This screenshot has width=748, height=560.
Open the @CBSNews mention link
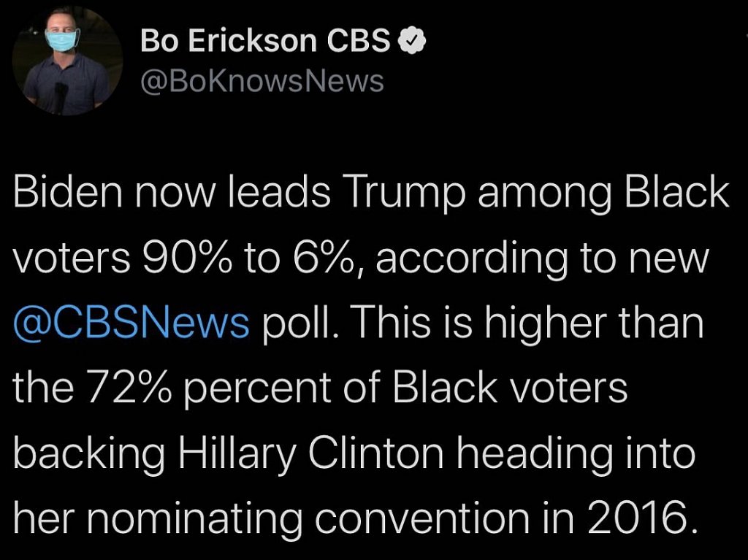pos(131,322)
